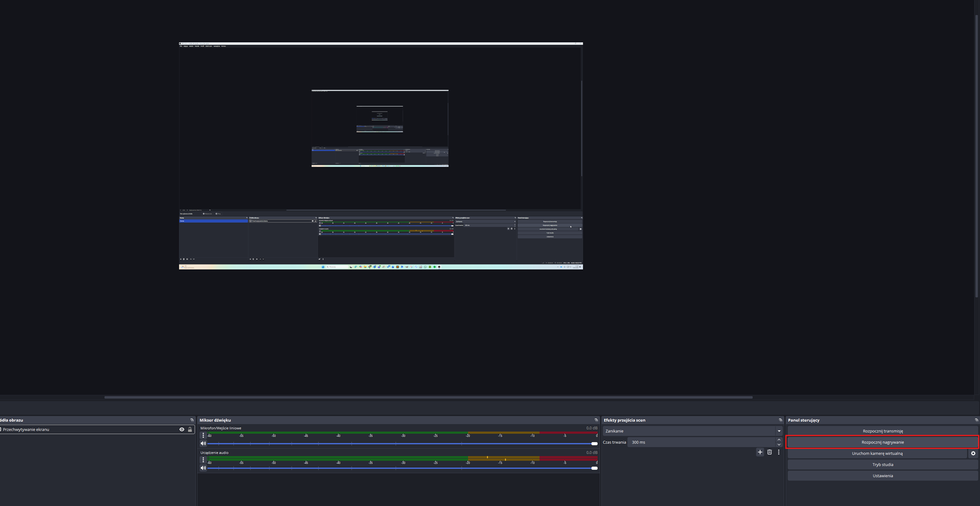Increase Czas trwania with up arrow
The image size is (980, 506).
[779, 440]
